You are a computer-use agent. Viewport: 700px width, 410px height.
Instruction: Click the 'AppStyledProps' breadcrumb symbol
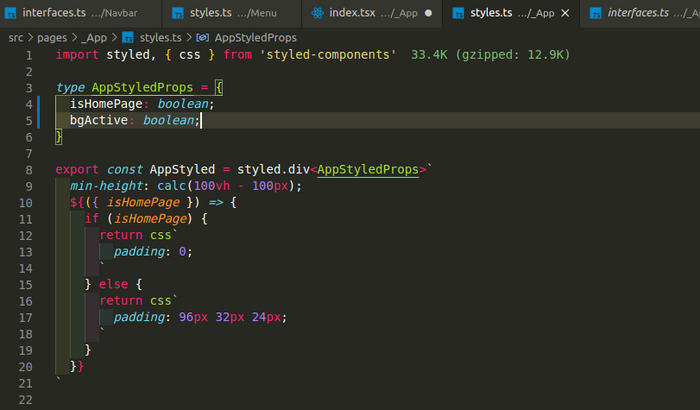pos(255,38)
